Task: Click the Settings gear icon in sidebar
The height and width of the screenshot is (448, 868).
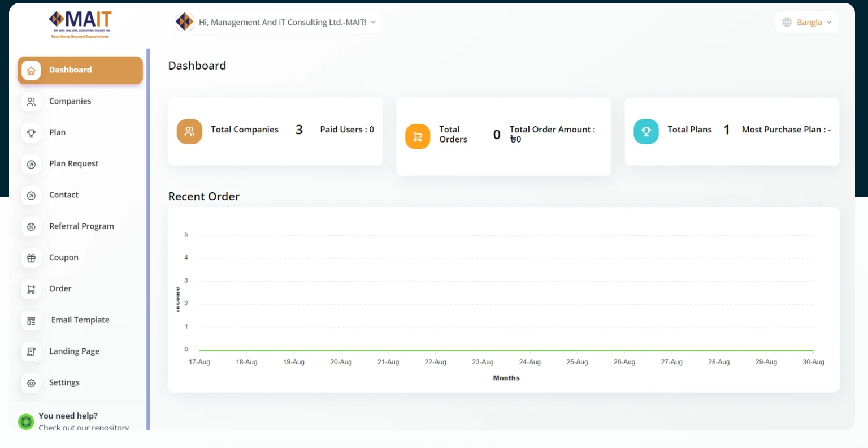Action: [31, 383]
